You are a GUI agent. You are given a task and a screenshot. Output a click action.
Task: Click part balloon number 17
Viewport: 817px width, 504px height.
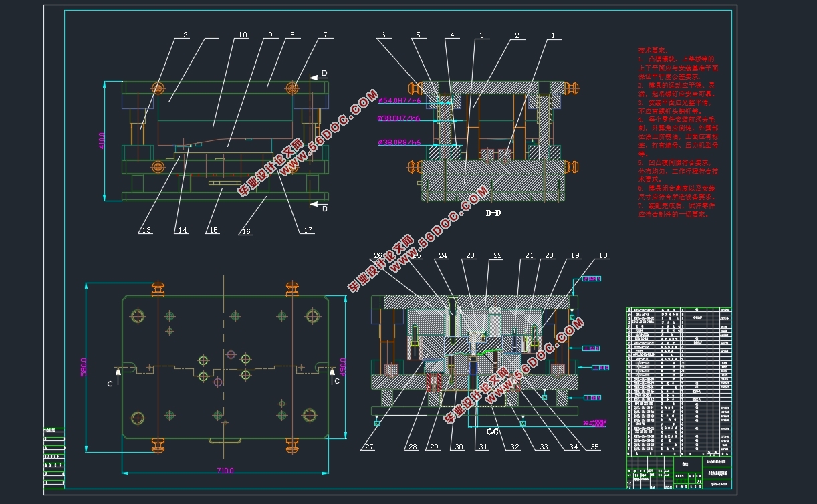308,230
